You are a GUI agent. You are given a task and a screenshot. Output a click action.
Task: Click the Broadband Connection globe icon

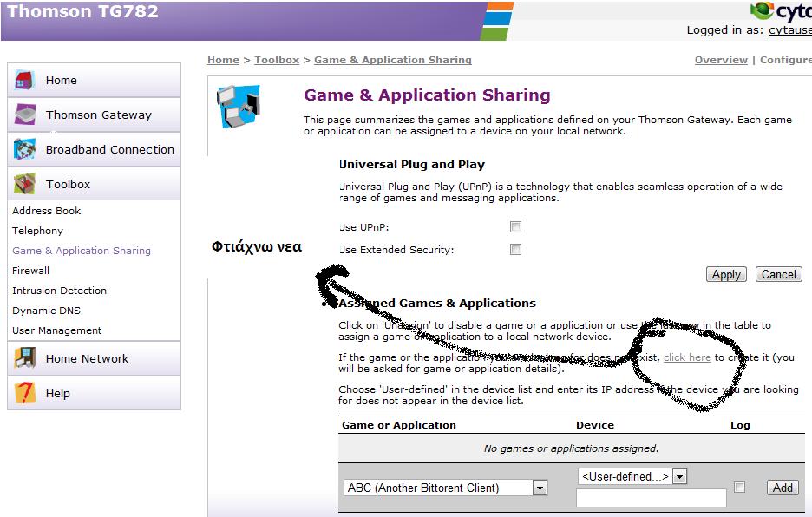[24, 149]
